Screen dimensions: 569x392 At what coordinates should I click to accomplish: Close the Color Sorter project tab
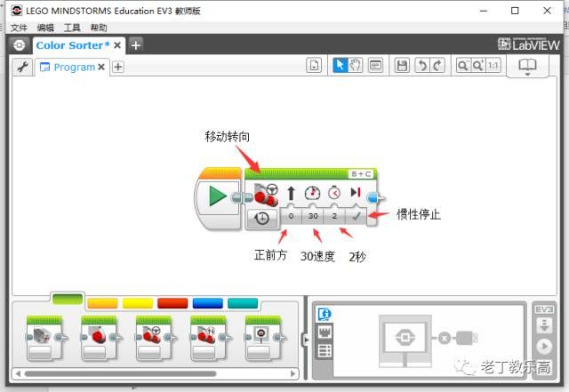[117, 45]
